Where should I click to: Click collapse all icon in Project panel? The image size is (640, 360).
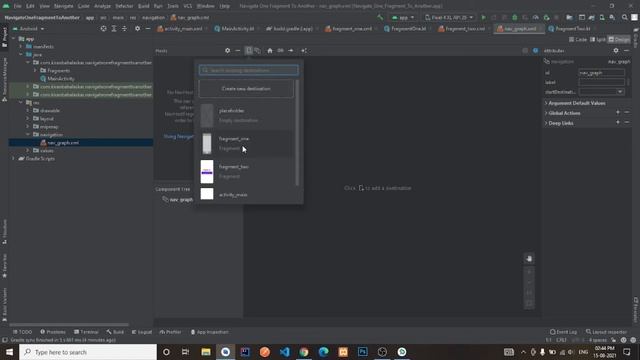[x=124, y=29]
